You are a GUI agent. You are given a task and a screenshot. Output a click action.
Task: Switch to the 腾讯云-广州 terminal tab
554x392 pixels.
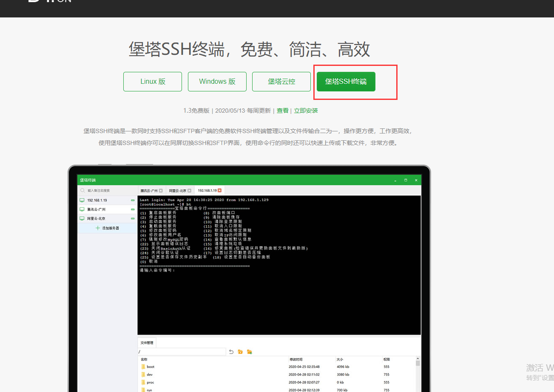pos(151,190)
